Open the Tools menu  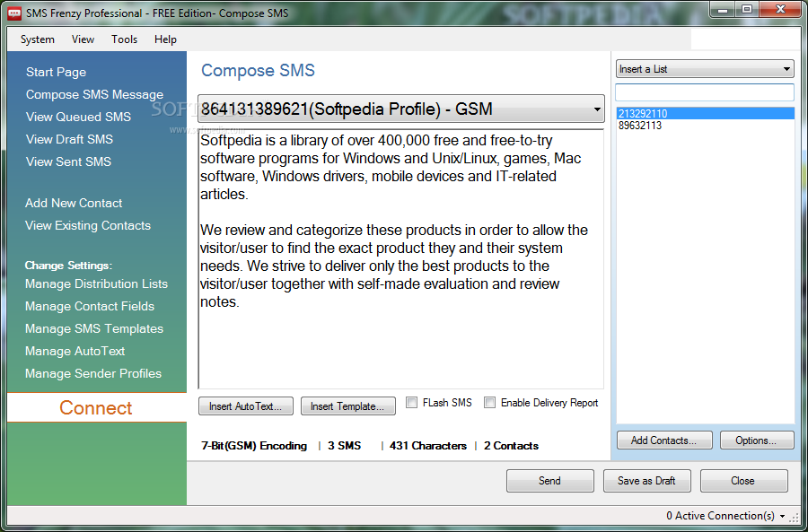pyautogui.click(x=124, y=39)
